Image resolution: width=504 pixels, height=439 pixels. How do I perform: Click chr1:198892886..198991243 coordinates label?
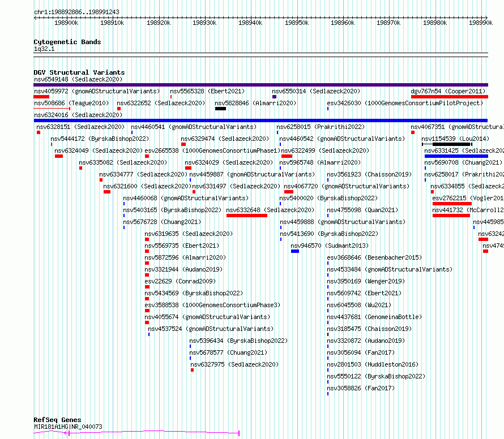pyautogui.click(x=76, y=12)
